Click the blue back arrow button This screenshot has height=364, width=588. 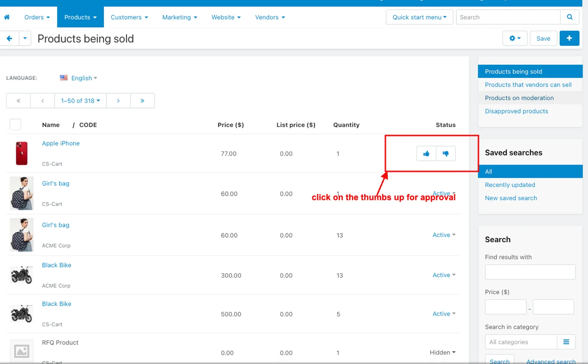(9, 38)
